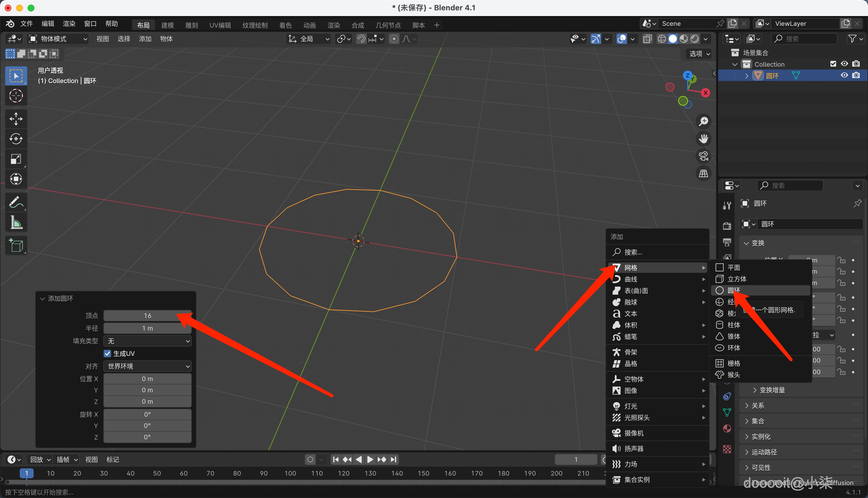This screenshot has width=868, height=498.
Task: Exclude Collection from view layer checkbox
Action: (x=833, y=64)
